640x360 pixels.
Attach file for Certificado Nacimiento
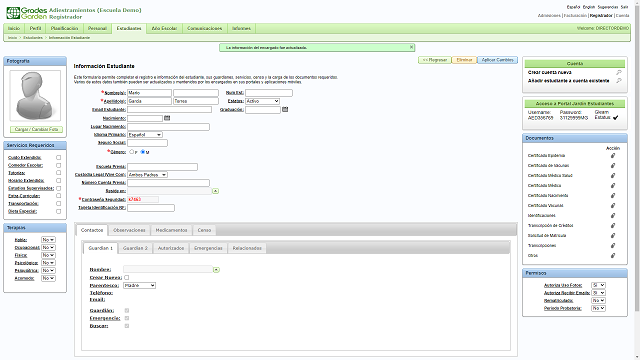tap(613, 196)
